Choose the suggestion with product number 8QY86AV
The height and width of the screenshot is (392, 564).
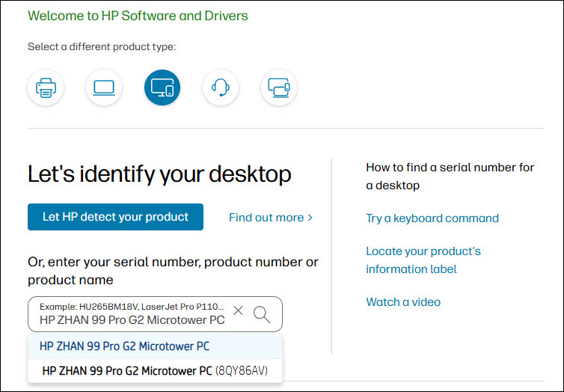coord(155,370)
